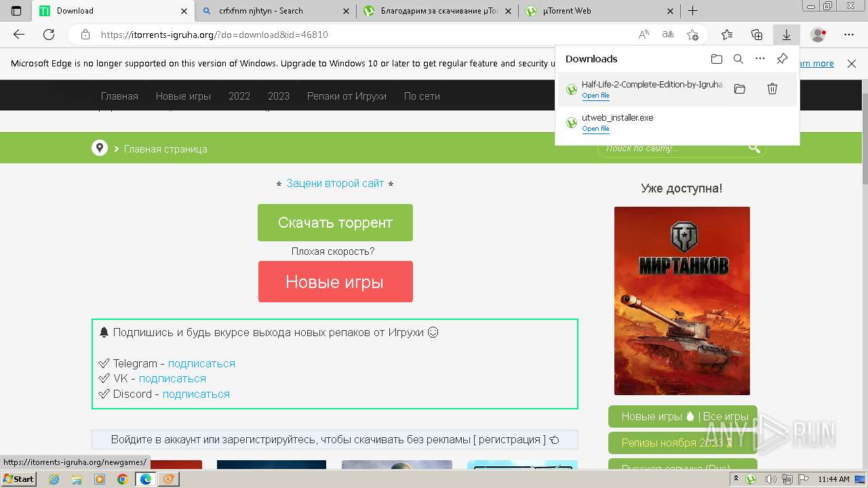Open file link for Half-Life-2 download
This screenshot has height=488, width=868.
(595, 96)
